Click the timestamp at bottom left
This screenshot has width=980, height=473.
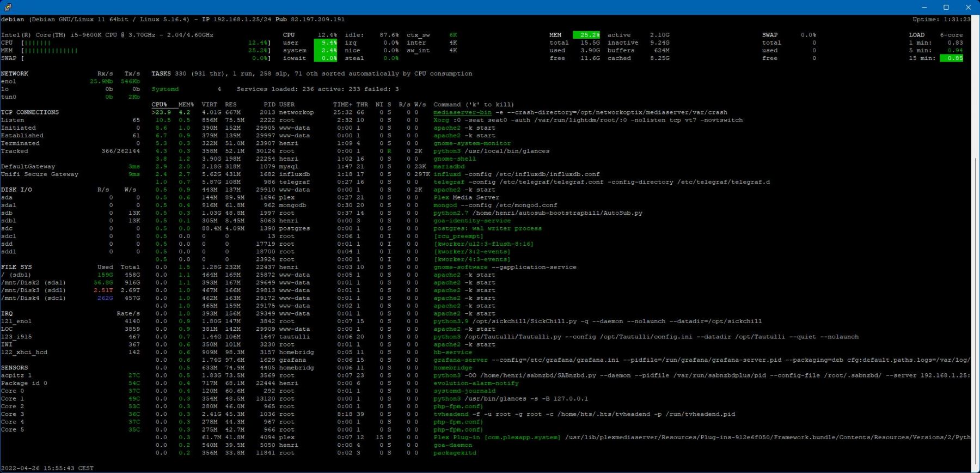coord(47,468)
